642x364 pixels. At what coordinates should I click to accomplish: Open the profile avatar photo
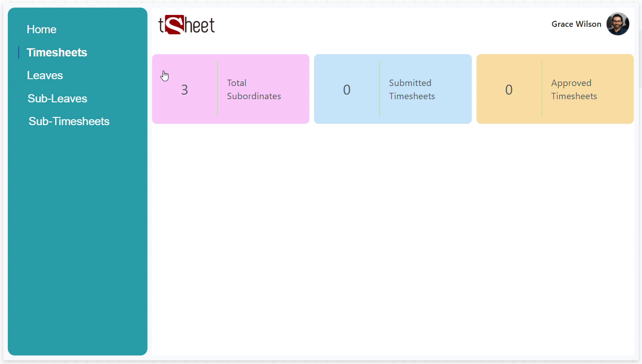click(x=617, y=24)
